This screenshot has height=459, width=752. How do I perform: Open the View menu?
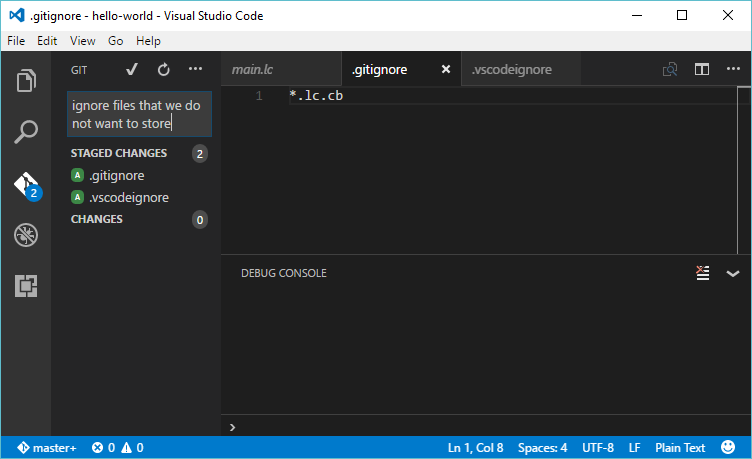[83, 41]
